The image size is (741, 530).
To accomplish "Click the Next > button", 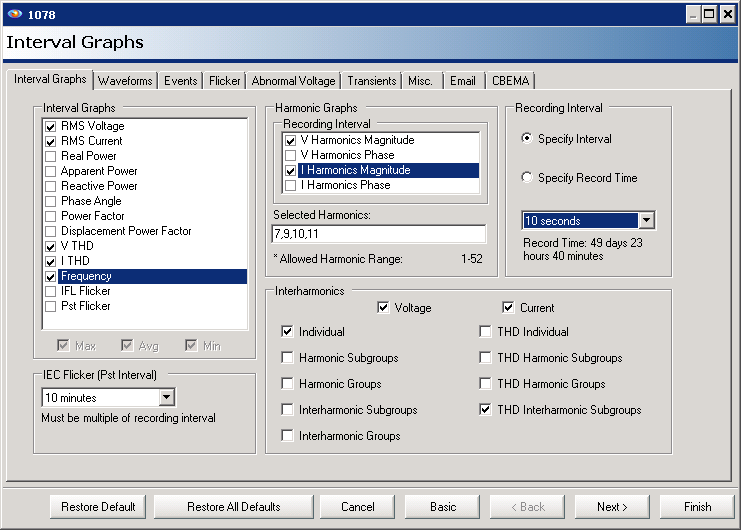I will point(612,507).
